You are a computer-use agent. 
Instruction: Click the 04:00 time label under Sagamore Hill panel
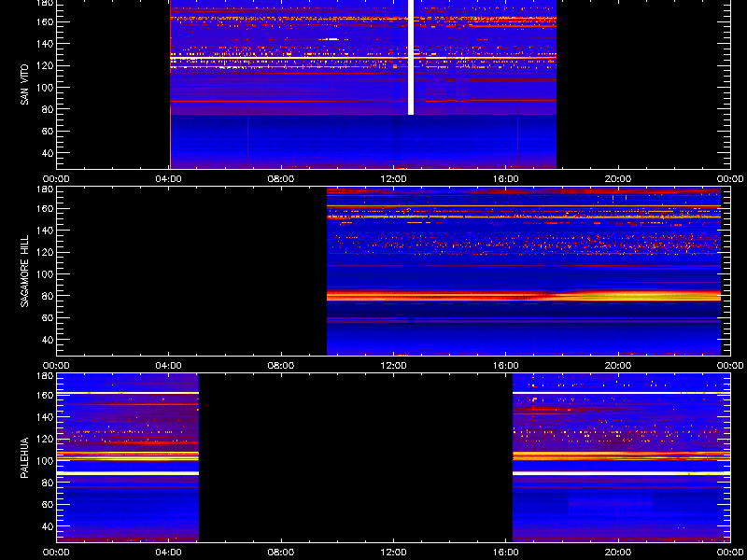[169, 366]
